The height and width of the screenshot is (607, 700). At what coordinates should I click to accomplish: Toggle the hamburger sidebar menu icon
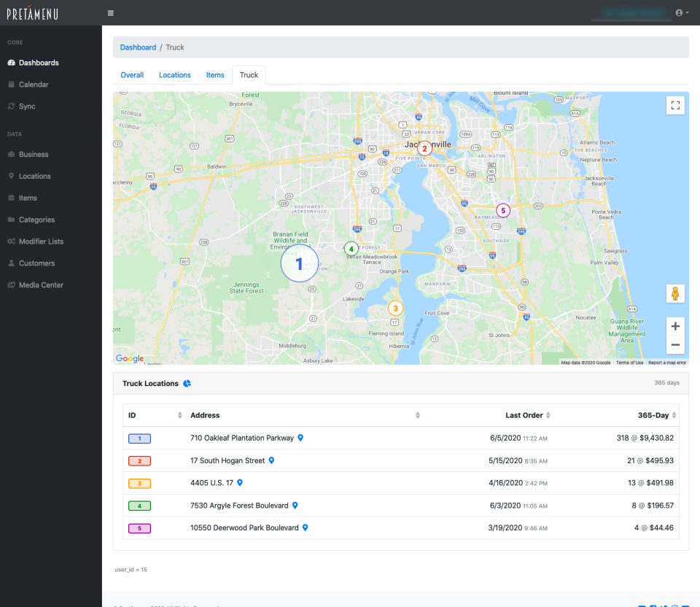[x=110, y=13]
